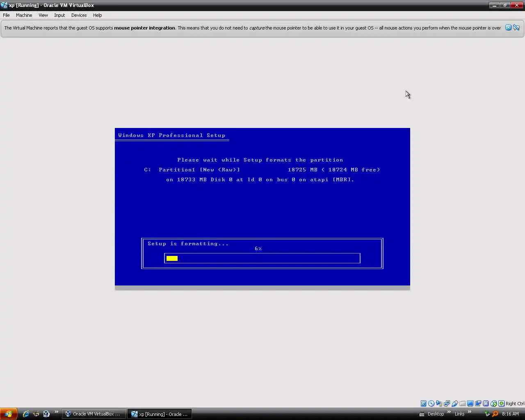Click the network adapters status icon
525x420 pixels.
[x=447, y=404]
